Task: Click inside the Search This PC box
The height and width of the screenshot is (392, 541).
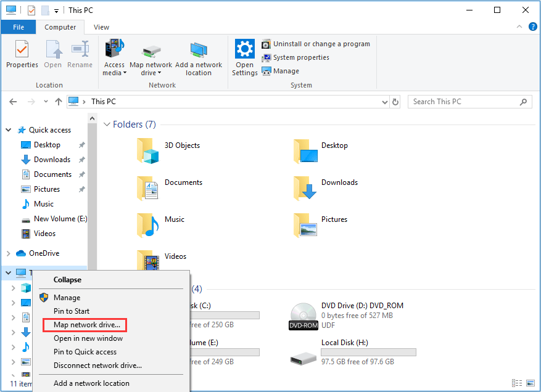Action: pyautogui.click(x=466, y=101)
